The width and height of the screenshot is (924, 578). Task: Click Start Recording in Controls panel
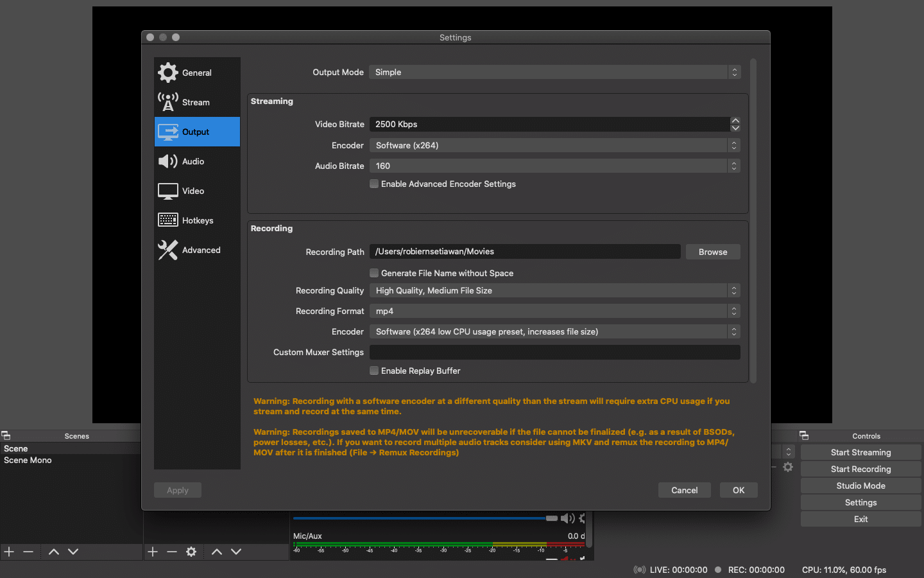tap(860, 469)
